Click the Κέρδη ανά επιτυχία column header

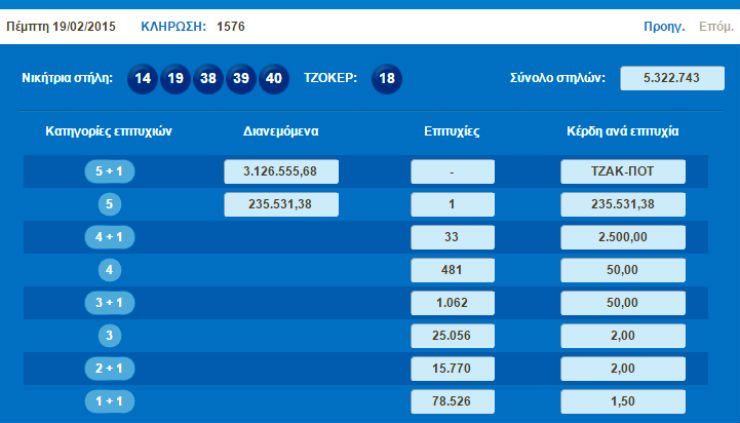coord(623,131)
